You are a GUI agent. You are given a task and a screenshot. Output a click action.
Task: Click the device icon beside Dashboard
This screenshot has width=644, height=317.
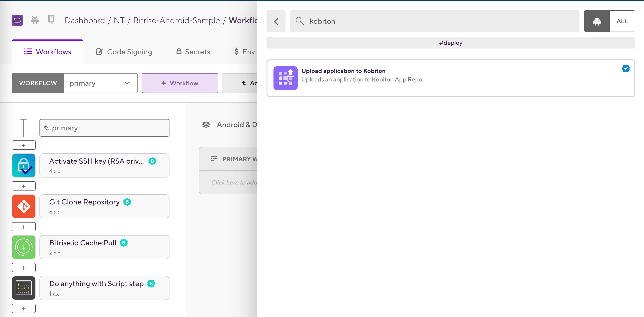tap(51, 19)
